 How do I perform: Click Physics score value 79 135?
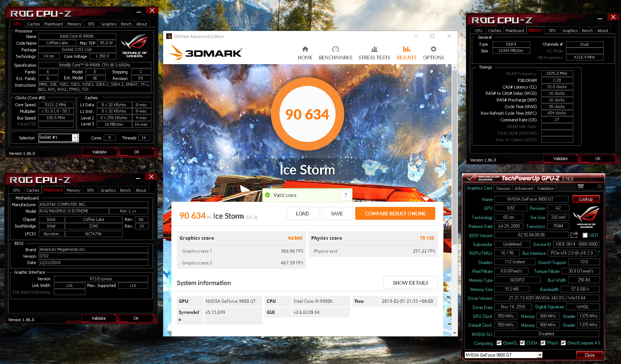tap(427, 238)
